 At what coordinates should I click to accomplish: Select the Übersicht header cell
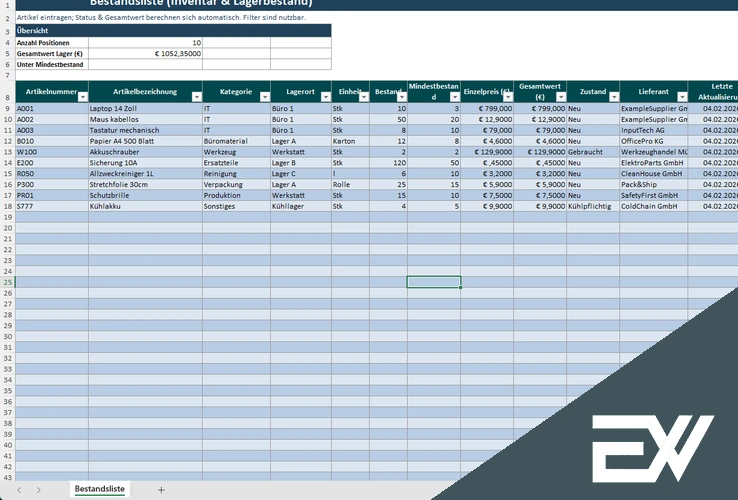pyautogui.click(x=173, y=31)
